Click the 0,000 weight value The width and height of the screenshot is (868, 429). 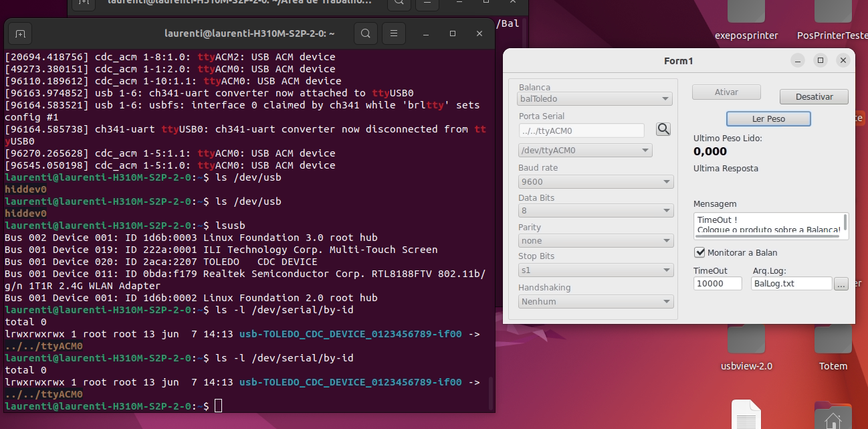(x=710, y=152)
